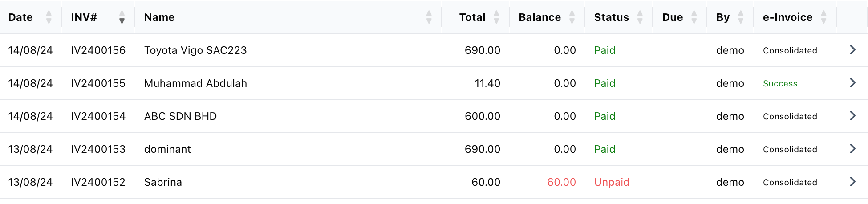
Task: Open chevron for dominant invoice row
Action: 853,149
